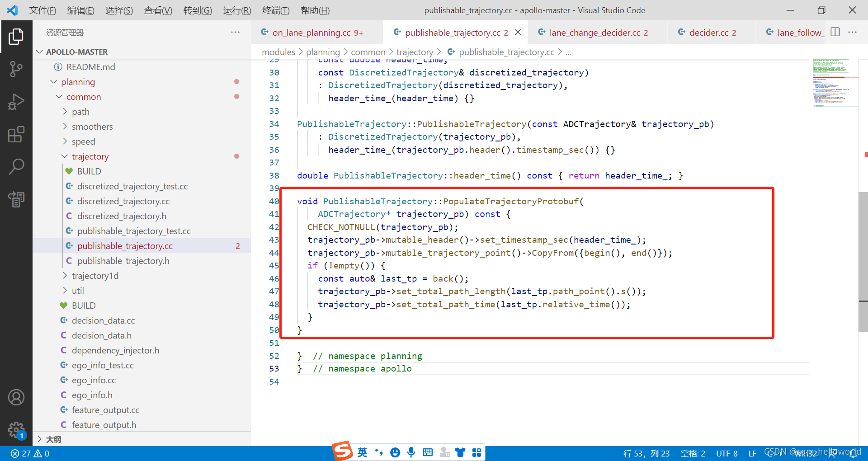Click the Sogou input method logo

[342, 451]
